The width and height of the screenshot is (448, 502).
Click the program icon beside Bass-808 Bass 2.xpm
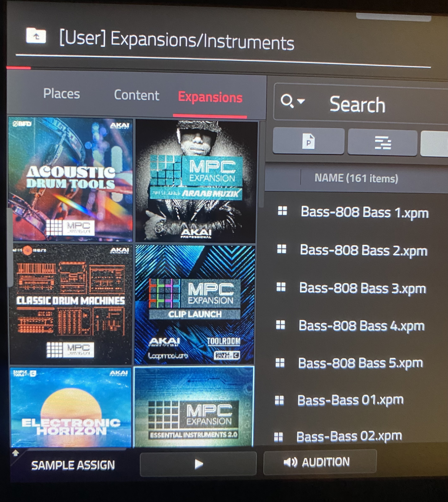pyautogui.click(x=282, y=249)
